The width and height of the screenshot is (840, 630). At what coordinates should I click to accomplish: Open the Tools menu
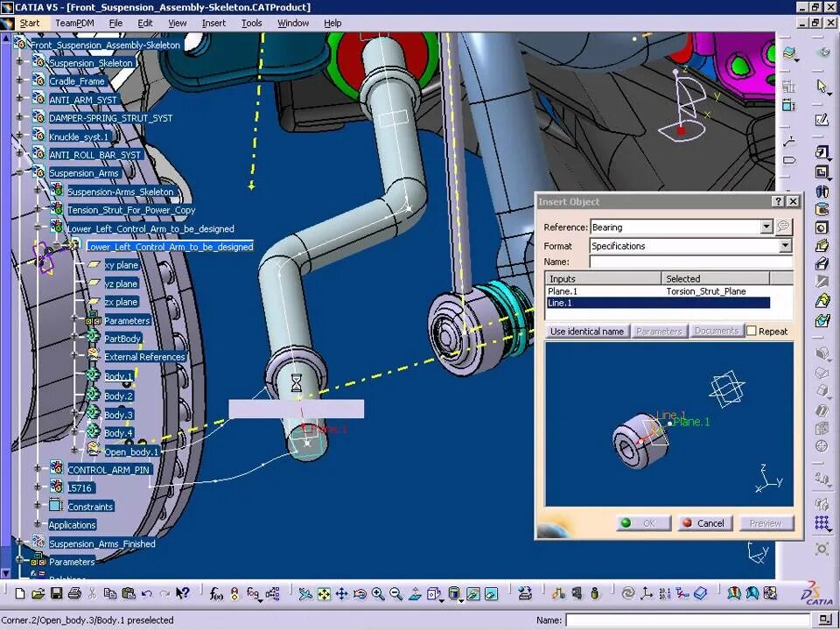click(x=251, y=23)
